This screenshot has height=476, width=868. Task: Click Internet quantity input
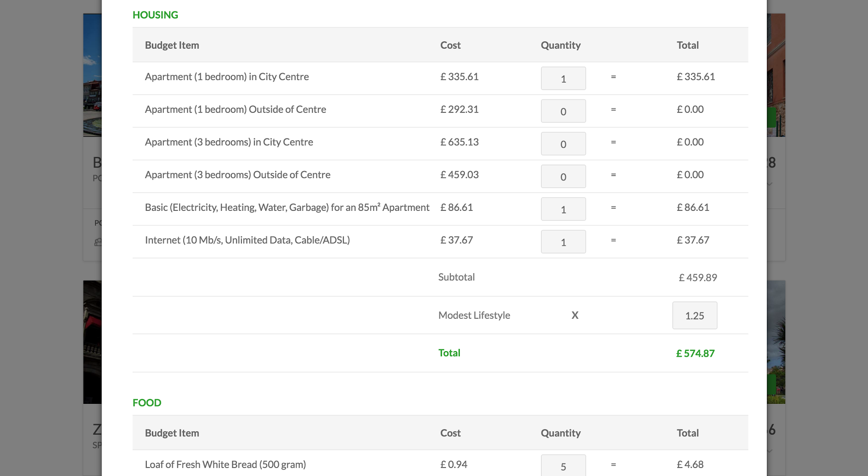coord(563,242)
